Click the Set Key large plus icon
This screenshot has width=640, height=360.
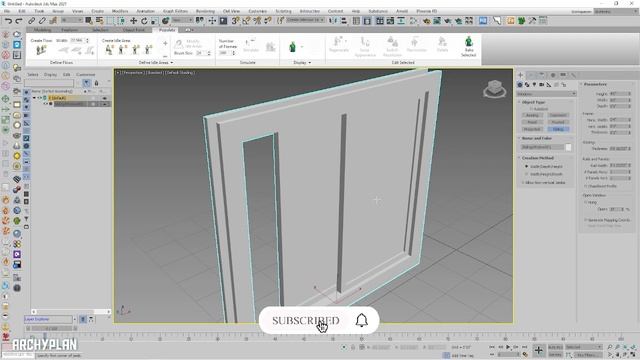pos(539,350)
